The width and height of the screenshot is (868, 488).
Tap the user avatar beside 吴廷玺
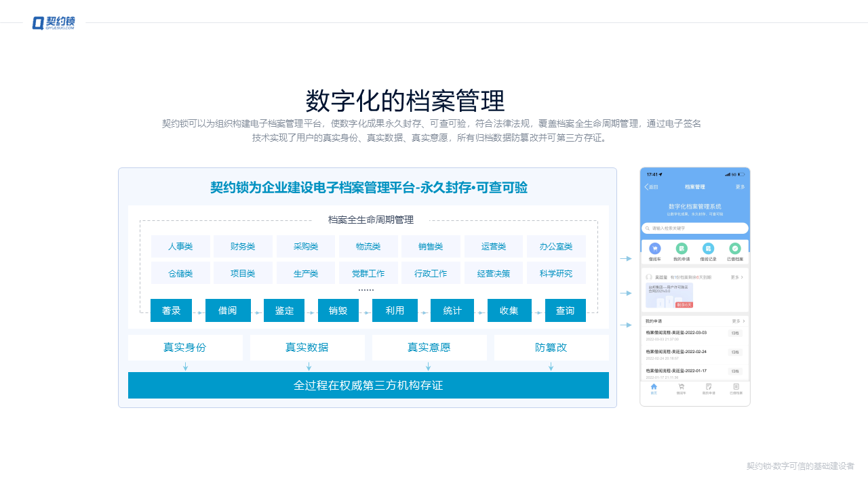pos(649,277)
